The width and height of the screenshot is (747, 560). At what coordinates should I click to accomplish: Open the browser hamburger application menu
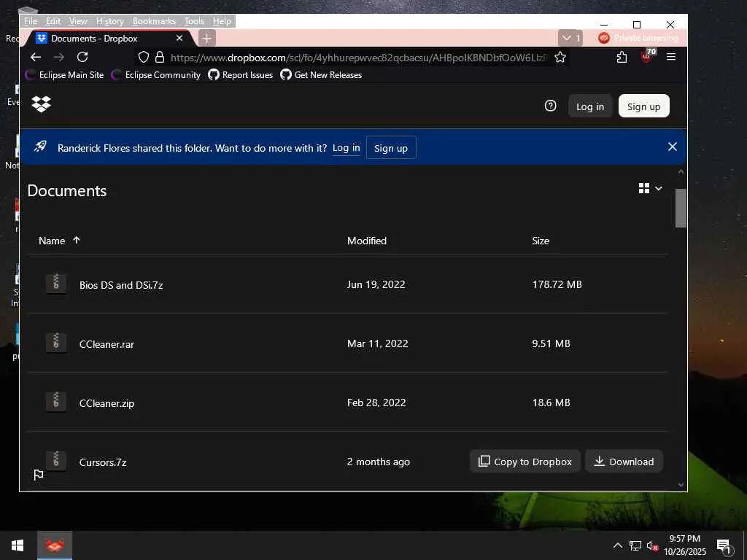(671, 57)
